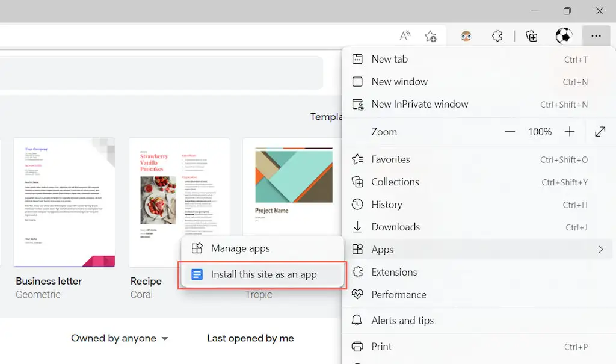Click the InPrivate window icon
The height and width of the screenshot is (364, 616).
(x=357, y=104)
